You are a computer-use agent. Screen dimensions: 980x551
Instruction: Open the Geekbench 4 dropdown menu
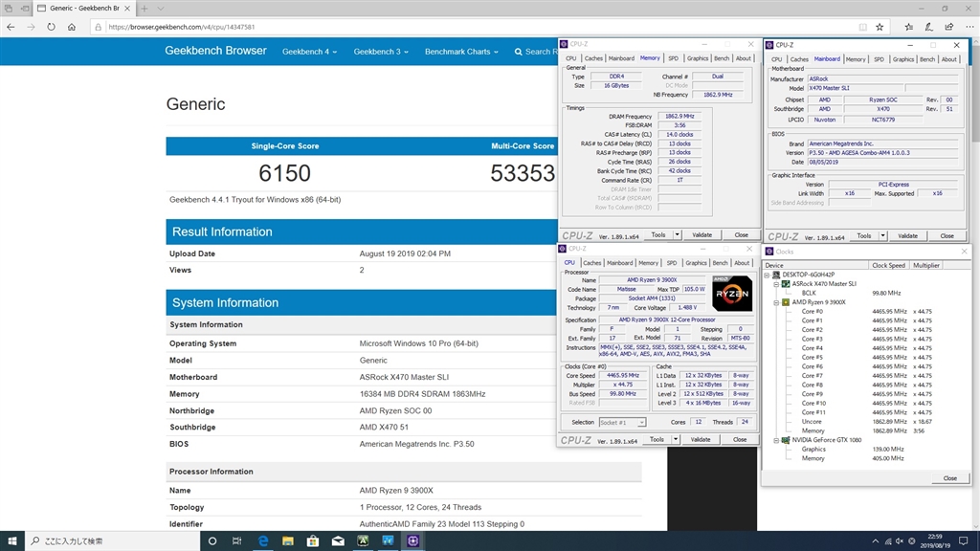[x=308, y=52]
